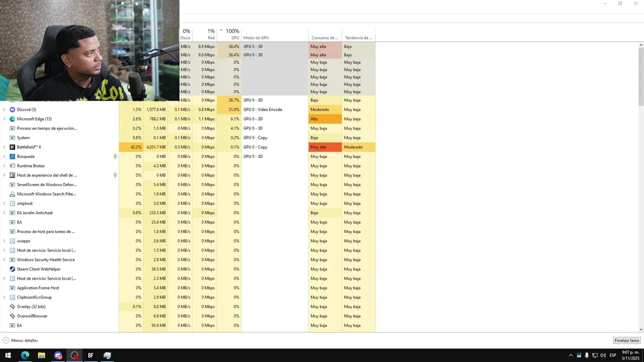644x362 pixels.
Task: Expand the Microsoft Edge (15) process group
Action: [5, 119]
